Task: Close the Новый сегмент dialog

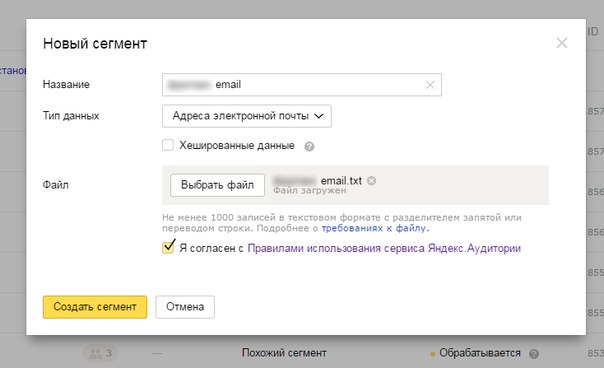Action: tap(562, 43)
